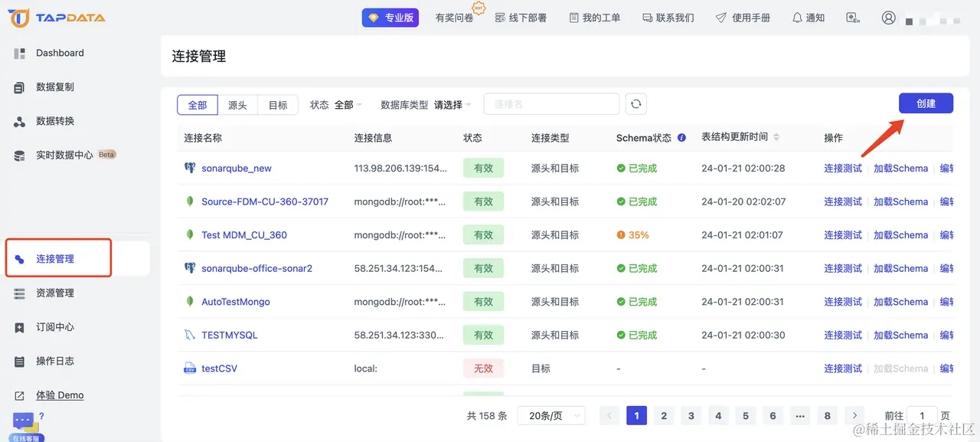980x442 pixels.
Task: Click CSV file icon beside testCSV
Action: 190,368
